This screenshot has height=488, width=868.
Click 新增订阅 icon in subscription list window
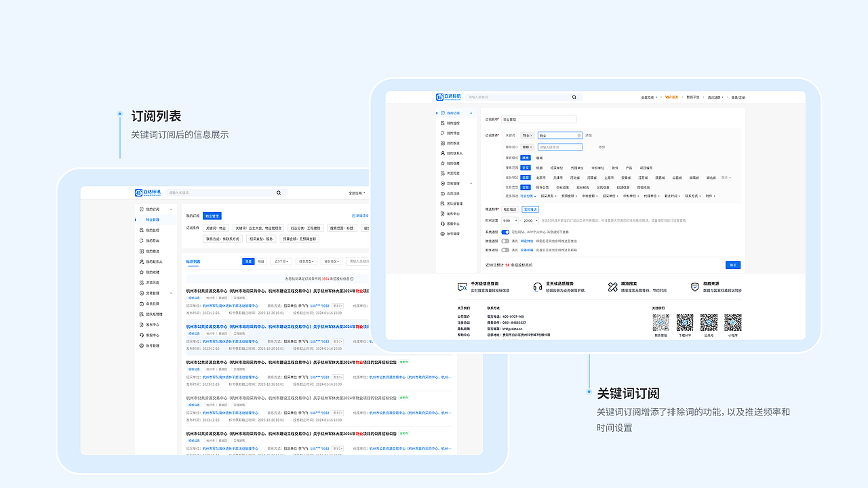click(x=354, y=216)
